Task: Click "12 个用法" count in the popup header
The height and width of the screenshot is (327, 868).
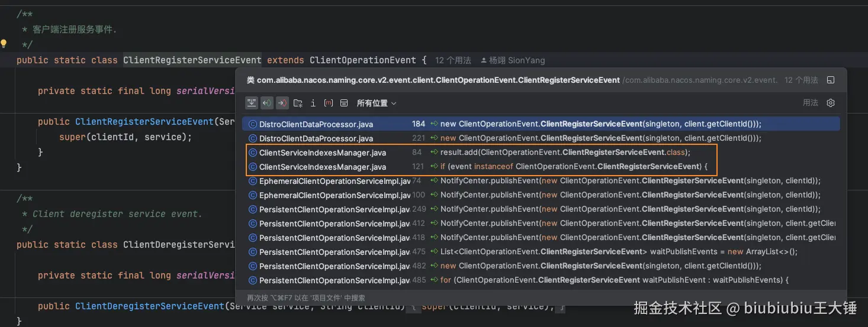Action: pos(801,80)
